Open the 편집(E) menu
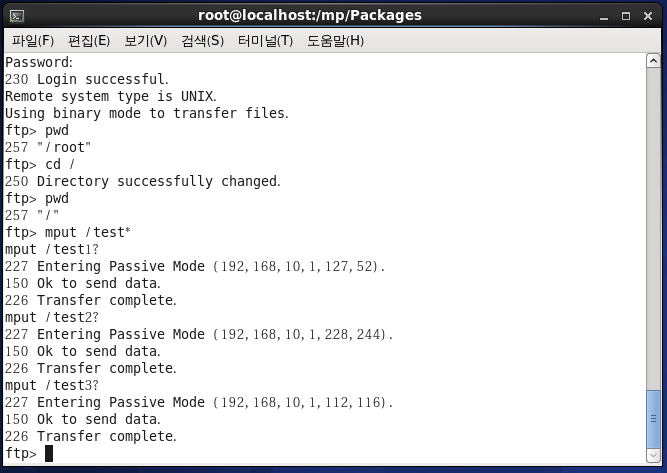 89,41
